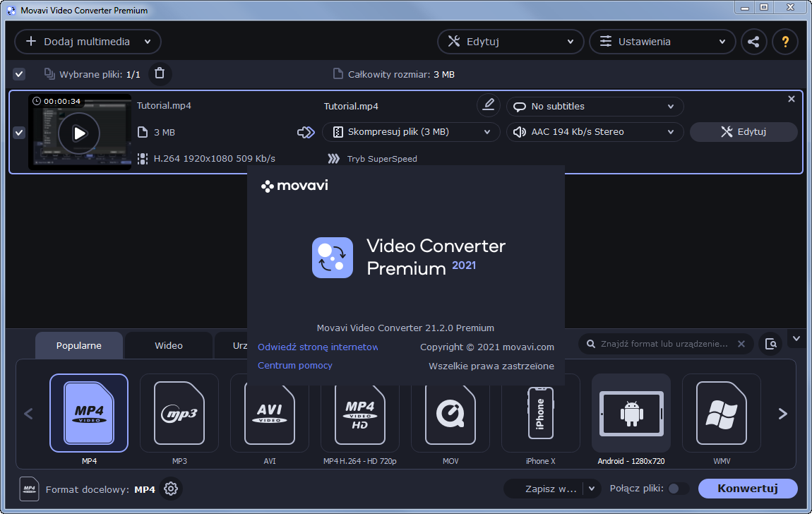Collapse the format panel chevron

796,339
